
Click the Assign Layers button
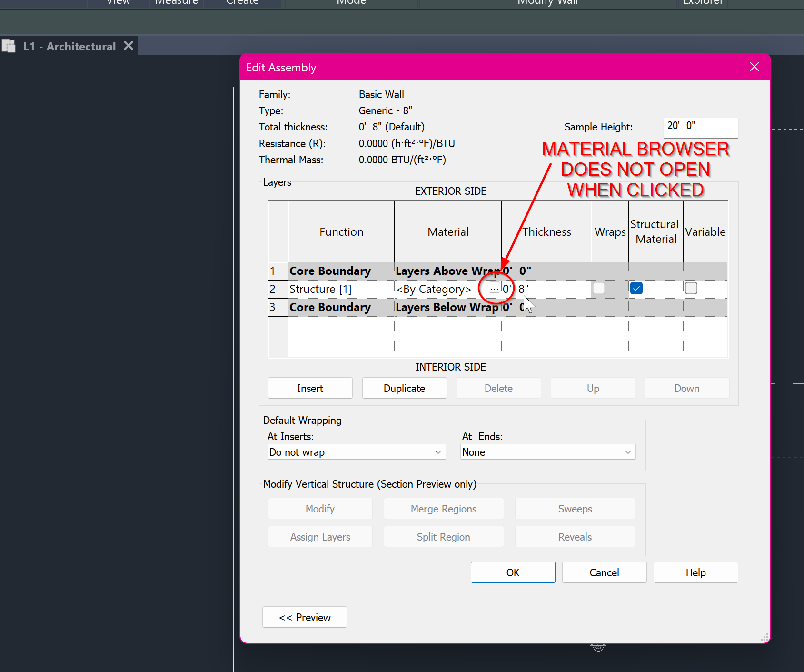(320, 537)
